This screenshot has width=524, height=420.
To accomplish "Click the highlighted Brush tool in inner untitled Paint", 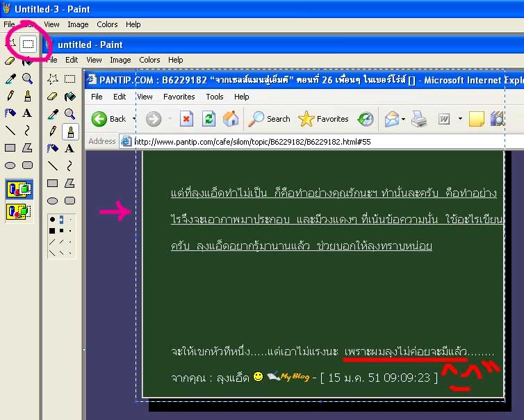I will (x=70, y=131).
